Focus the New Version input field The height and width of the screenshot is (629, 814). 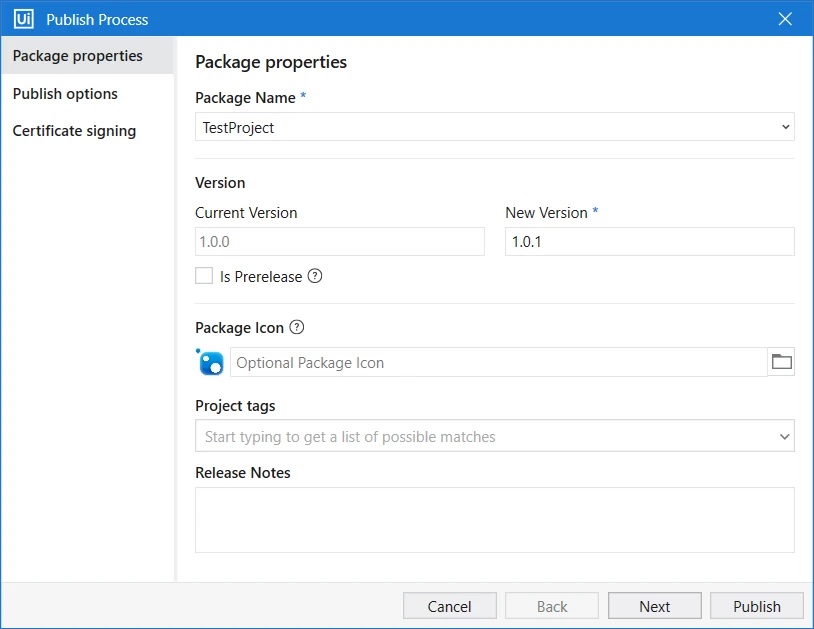649,241
